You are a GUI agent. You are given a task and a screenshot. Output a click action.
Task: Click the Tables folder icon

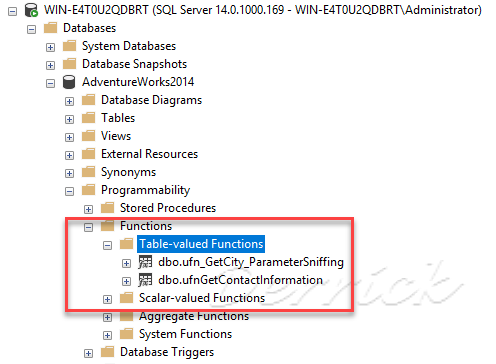tap(88, 118)
